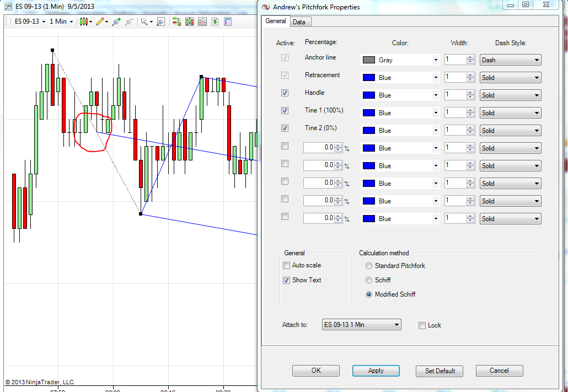
Task: Close the Pitchfork Properties dialog
Action: coord(547,5)
